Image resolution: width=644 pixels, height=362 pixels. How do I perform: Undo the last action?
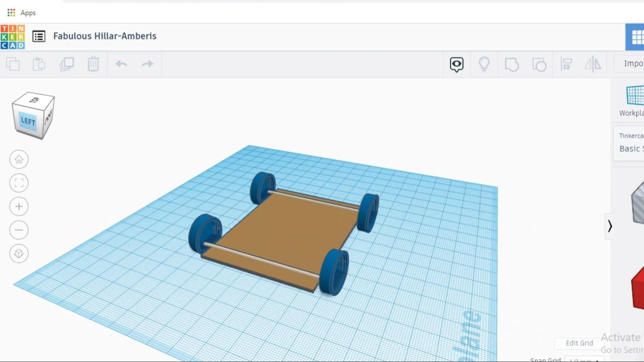(x=121, y=64)
